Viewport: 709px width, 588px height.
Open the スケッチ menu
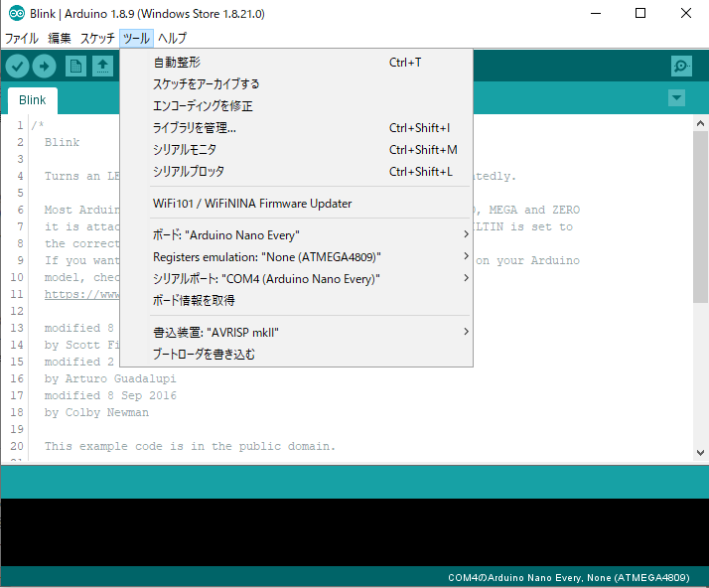pyautogui.click(x=97, y=39)
